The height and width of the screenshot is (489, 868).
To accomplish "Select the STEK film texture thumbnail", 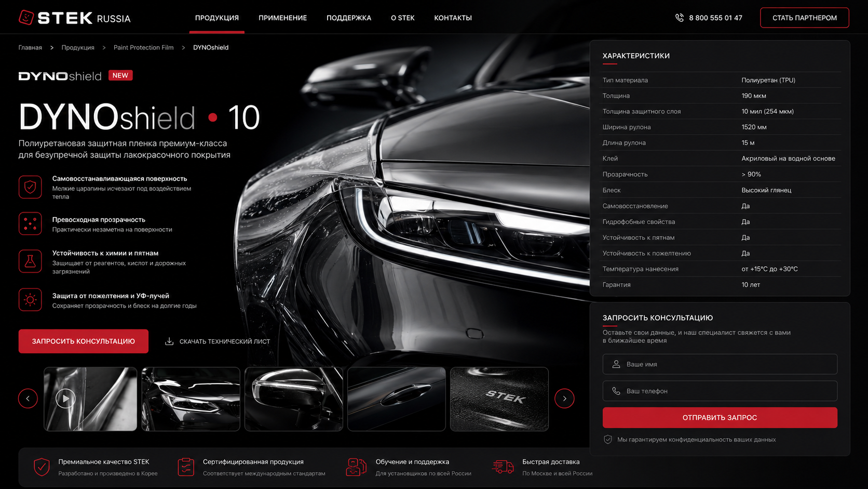I will [499, 399].
